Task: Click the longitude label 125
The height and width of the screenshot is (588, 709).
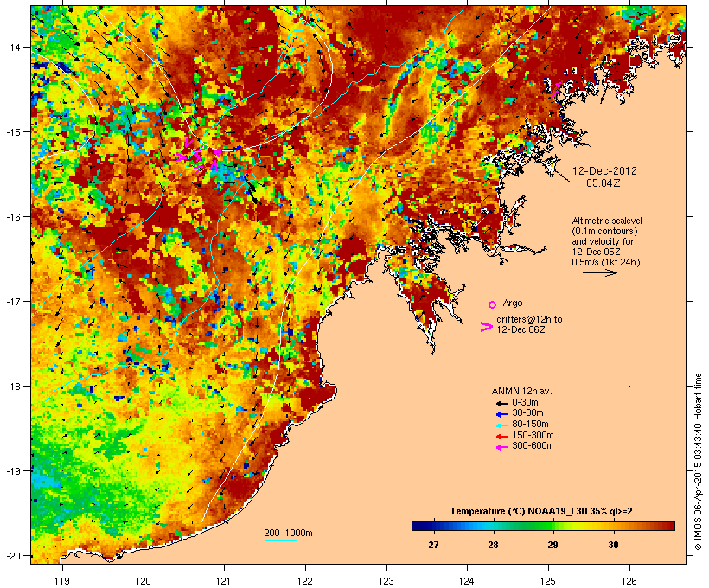Action: [x=548, y=581]
